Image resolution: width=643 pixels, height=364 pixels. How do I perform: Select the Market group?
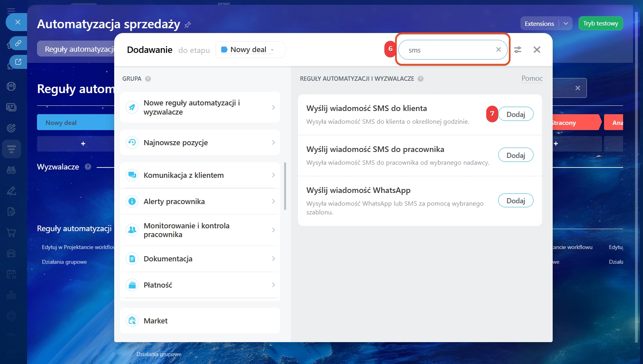click(x=200, y=321)
